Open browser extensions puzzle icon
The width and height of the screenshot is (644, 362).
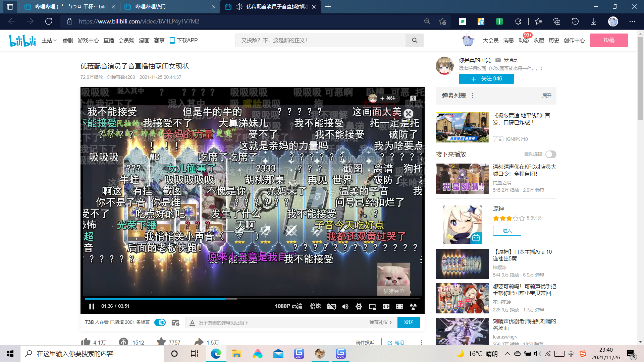(x=518, y=21)
